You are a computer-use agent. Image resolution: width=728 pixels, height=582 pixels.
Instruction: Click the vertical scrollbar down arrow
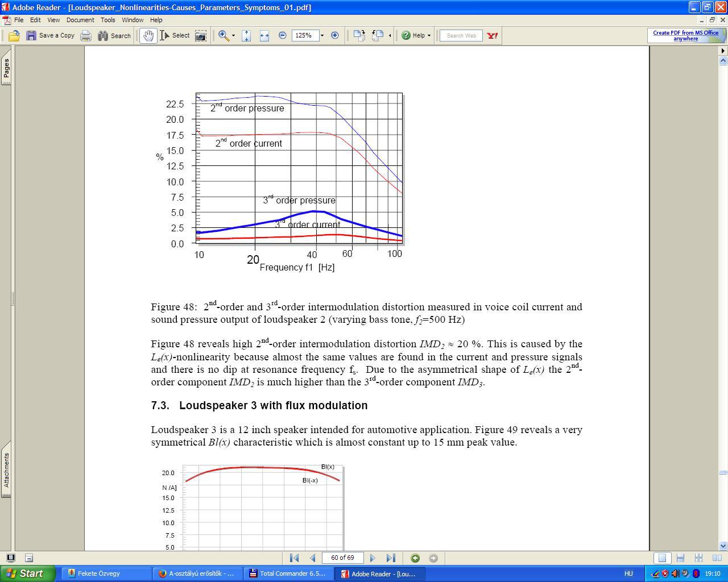tap(723, 546)
